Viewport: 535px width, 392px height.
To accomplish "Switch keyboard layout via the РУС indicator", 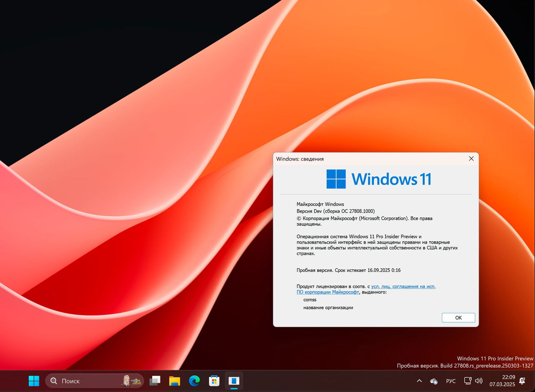I will (x=451, y=381).
